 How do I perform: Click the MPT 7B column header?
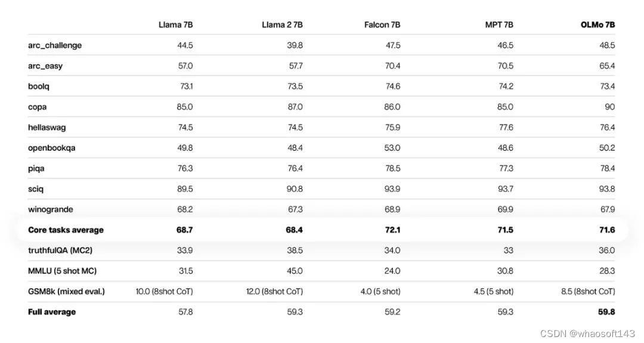[x=499, y=24]
